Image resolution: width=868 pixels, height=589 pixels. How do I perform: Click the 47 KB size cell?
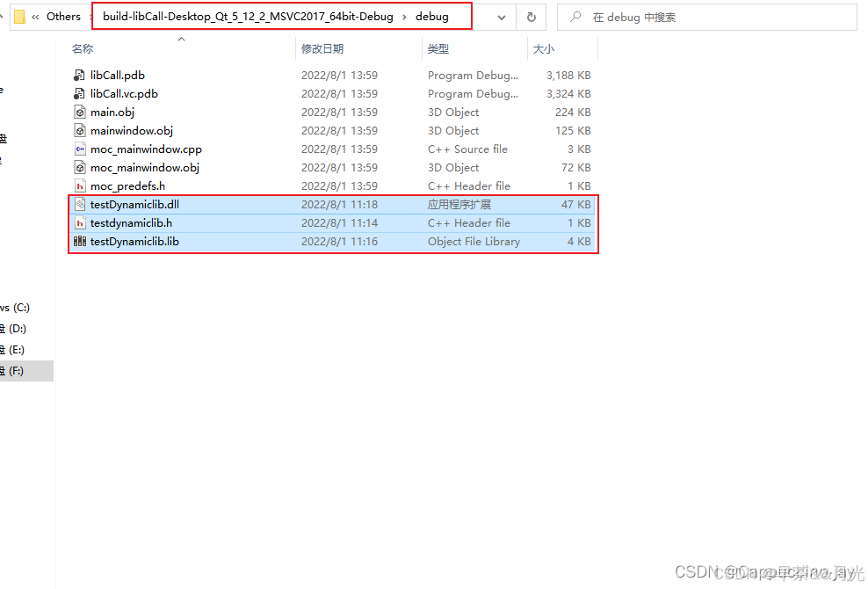(x=575, y=205)
